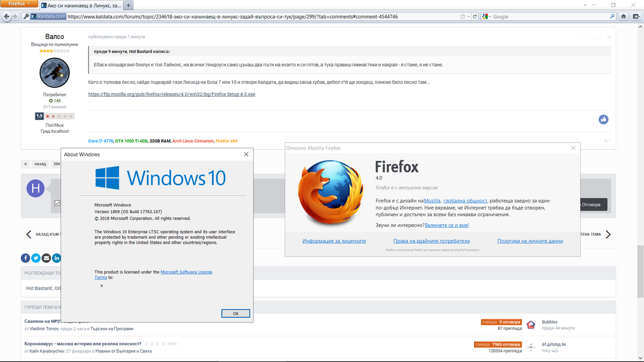This screenshot has height=362, width=644.
Task: Open the share icon on Валсо's post
Action: (609, 37)
